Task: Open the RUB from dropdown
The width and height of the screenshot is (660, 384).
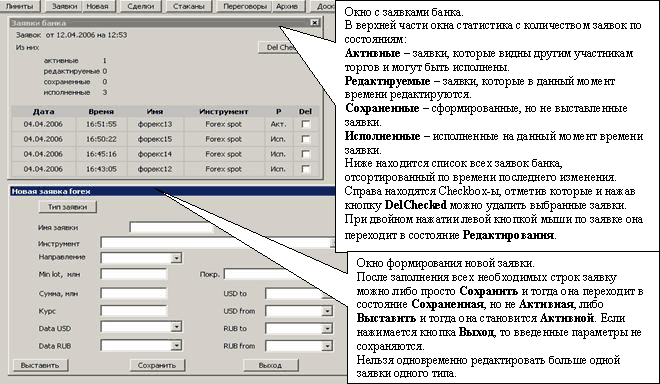Action: (327, 346)
